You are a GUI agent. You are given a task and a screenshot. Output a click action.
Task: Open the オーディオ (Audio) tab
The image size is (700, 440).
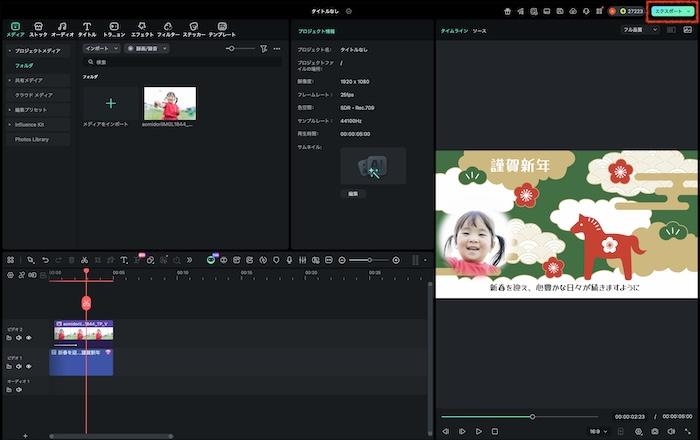(x=62, y=29)
